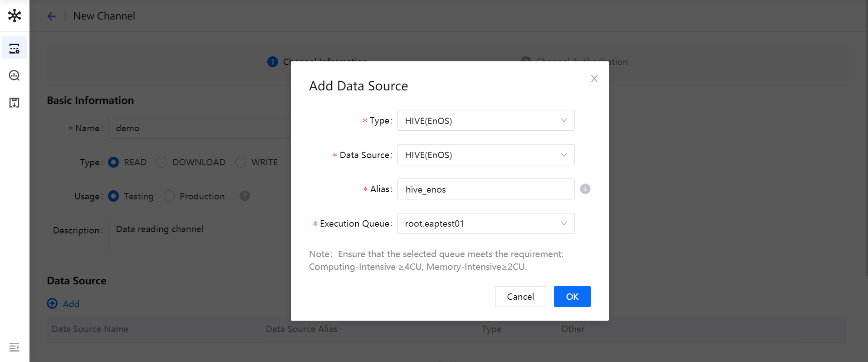Click the Description text area
This screenshot has width=868, height=362.
(x=200, y=235)
